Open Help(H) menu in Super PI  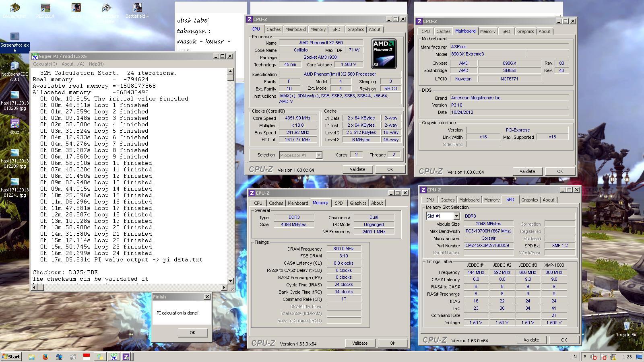tap(96, 64)
